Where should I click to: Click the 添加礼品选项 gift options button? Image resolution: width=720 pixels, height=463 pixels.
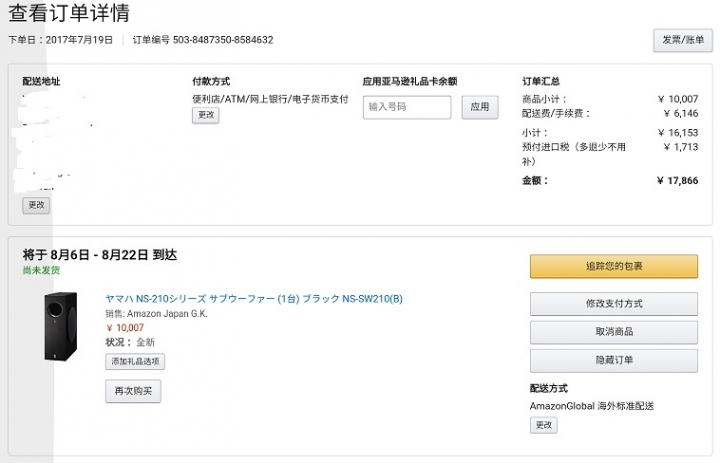pos(135,361)
